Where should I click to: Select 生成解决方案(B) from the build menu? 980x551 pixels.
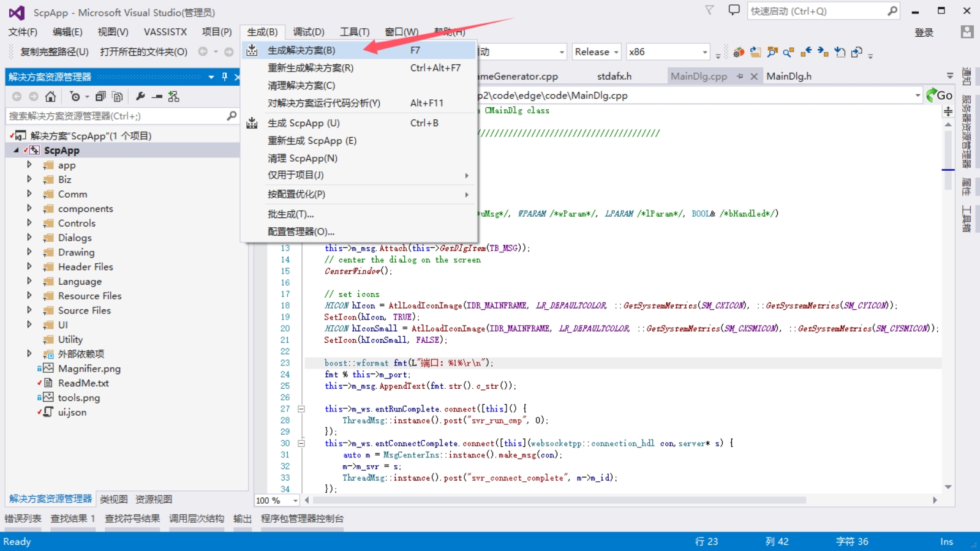pyautogui.click(x=301, y=50)
